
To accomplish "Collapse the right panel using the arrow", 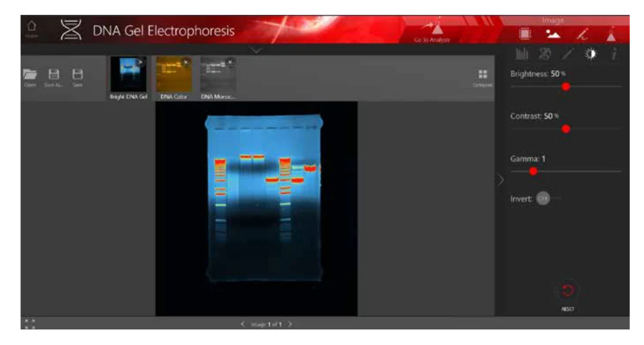I will pos(500,180).
